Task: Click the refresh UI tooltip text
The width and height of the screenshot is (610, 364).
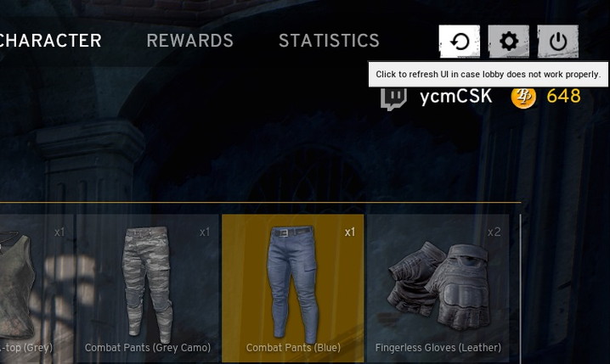Action: (489, 74)
